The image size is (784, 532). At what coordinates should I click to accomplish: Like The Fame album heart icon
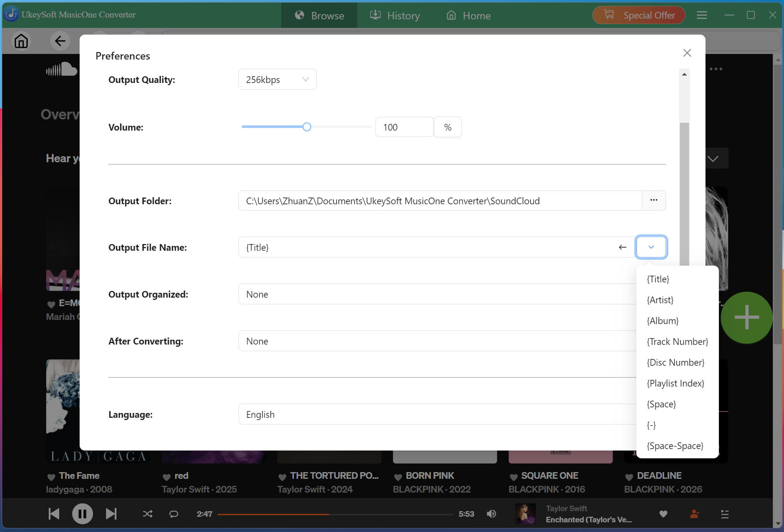(51, 477)
